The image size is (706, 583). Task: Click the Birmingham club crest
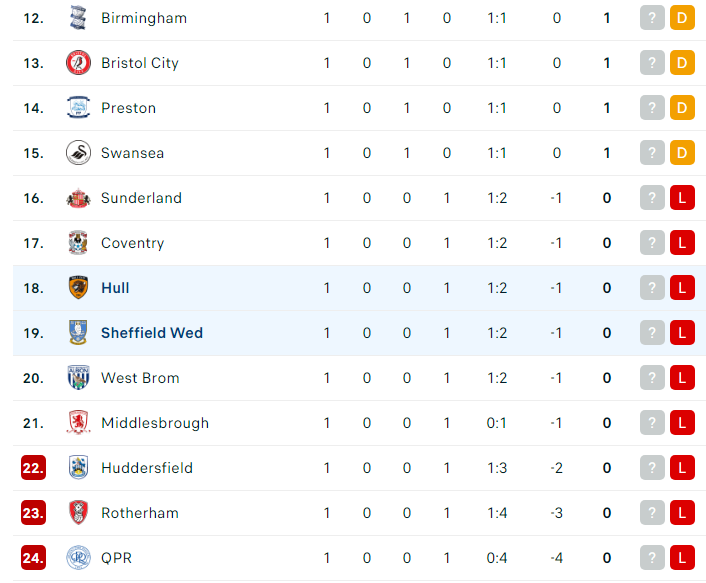(x=78, y=18)
